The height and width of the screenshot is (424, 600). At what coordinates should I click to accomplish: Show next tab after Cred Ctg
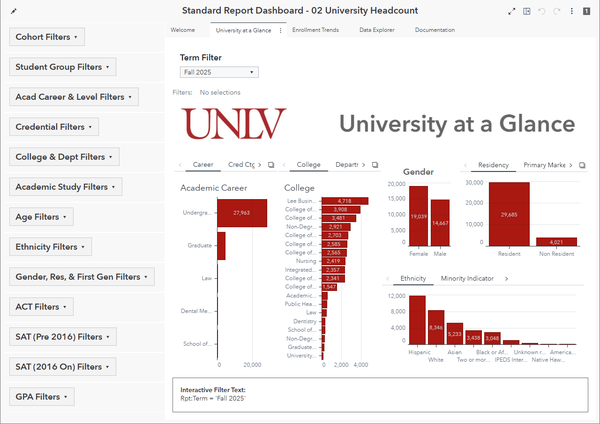(x=259, y=165)
